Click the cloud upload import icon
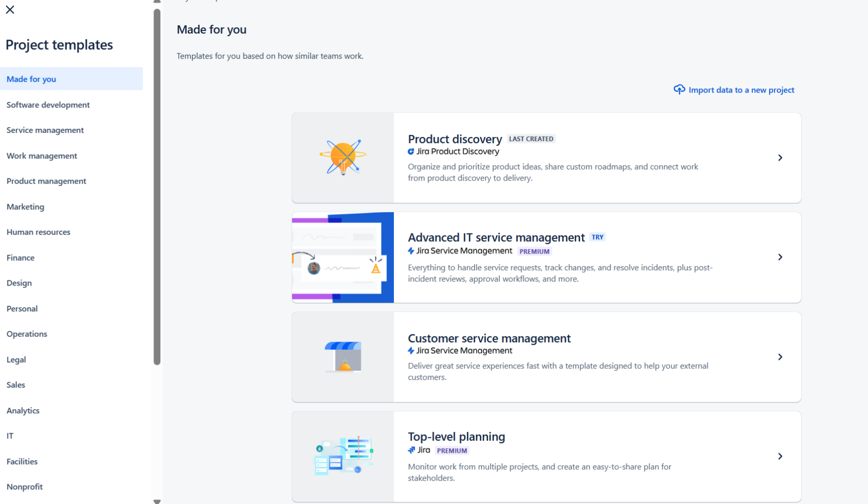This screenshot has height=504, width=868. point(679,90)
